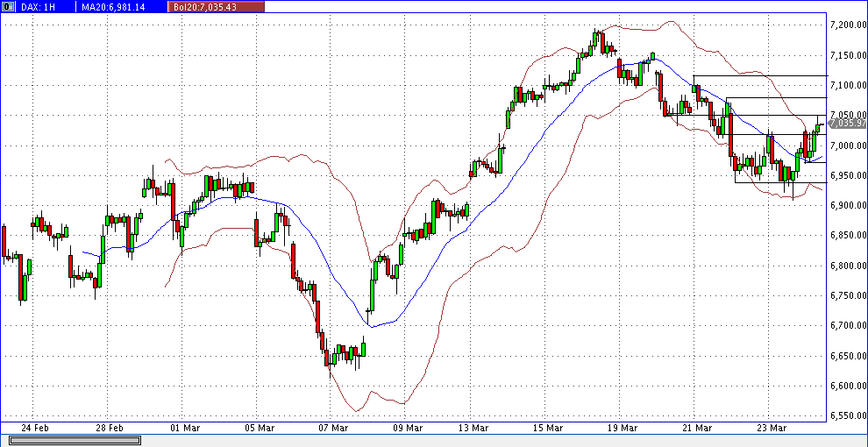Screen dimensions: 868x447
Task: Click the 28 Feb date label
Action: [x=109, y=428]
